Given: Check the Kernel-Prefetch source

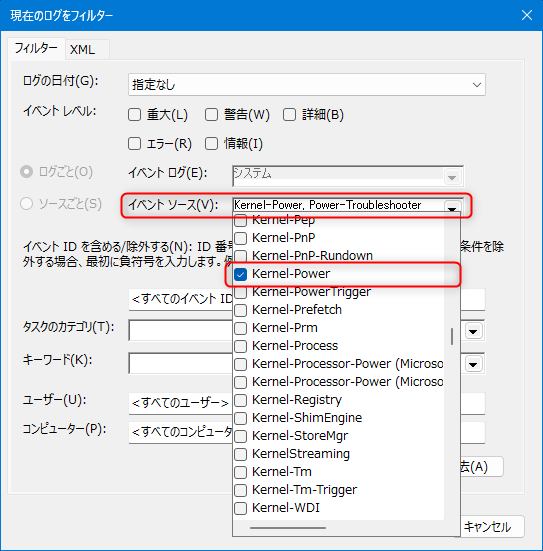Looking at the screenshot, I should (240, 310).
